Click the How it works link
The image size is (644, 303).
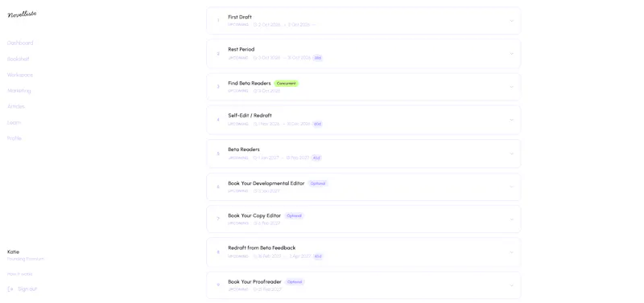(19, 274)
